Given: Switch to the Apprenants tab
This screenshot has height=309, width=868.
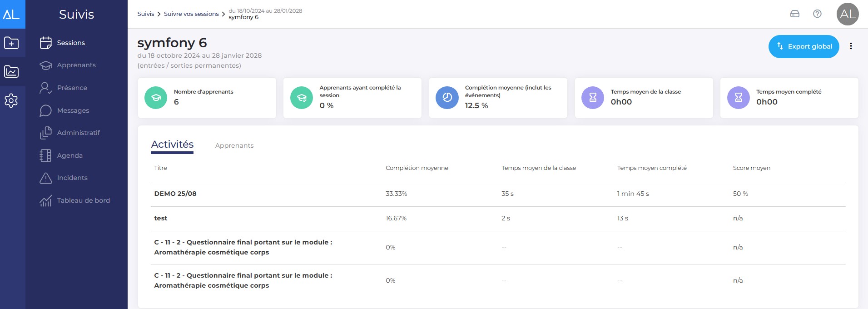Looking at the screenshot, I should click(234, 145).
